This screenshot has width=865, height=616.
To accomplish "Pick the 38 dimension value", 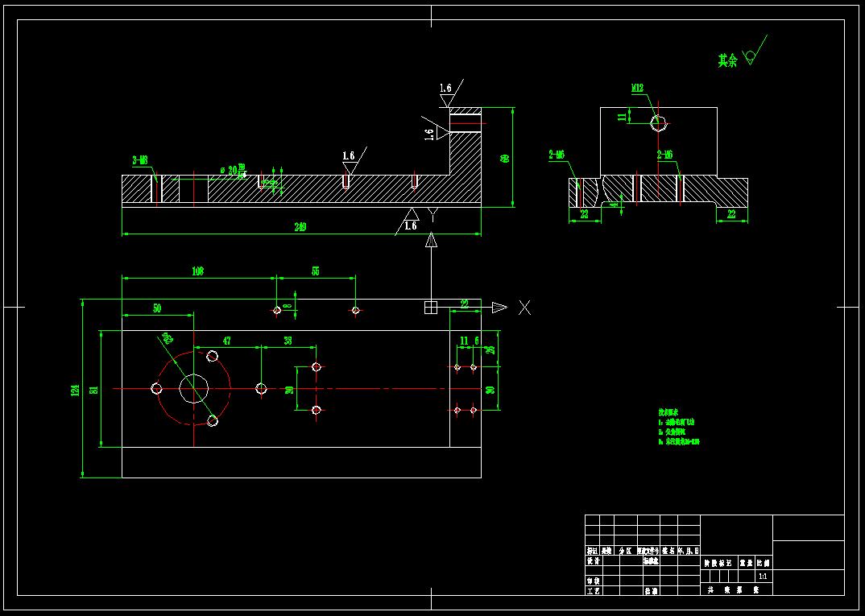I will tap(288, 341).
